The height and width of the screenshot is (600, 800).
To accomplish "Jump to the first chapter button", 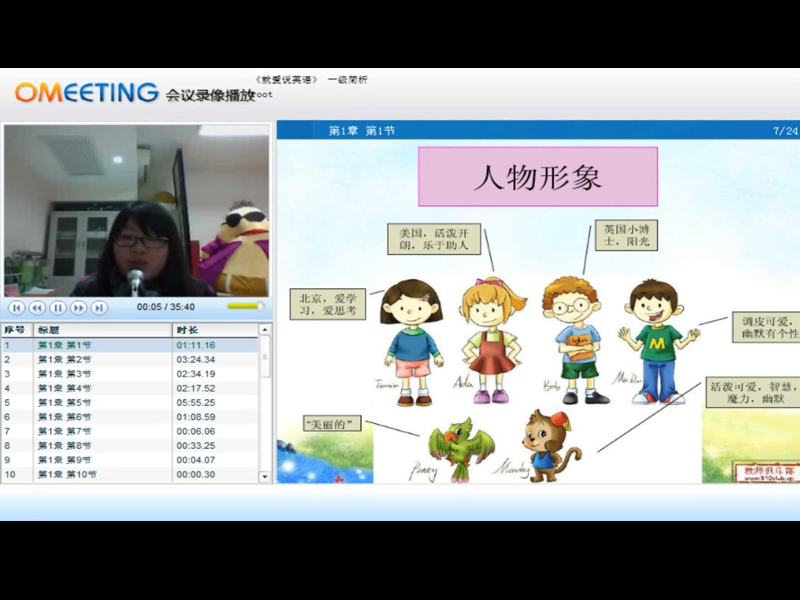I will click(16, 307).
